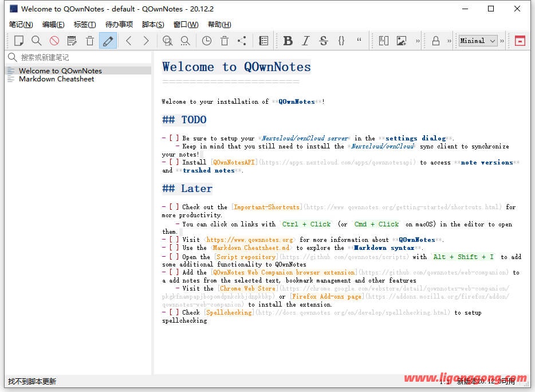Screen dimensions: 535x392
Task: Go back in note history arrow
Action: click(x=129, y=41)
